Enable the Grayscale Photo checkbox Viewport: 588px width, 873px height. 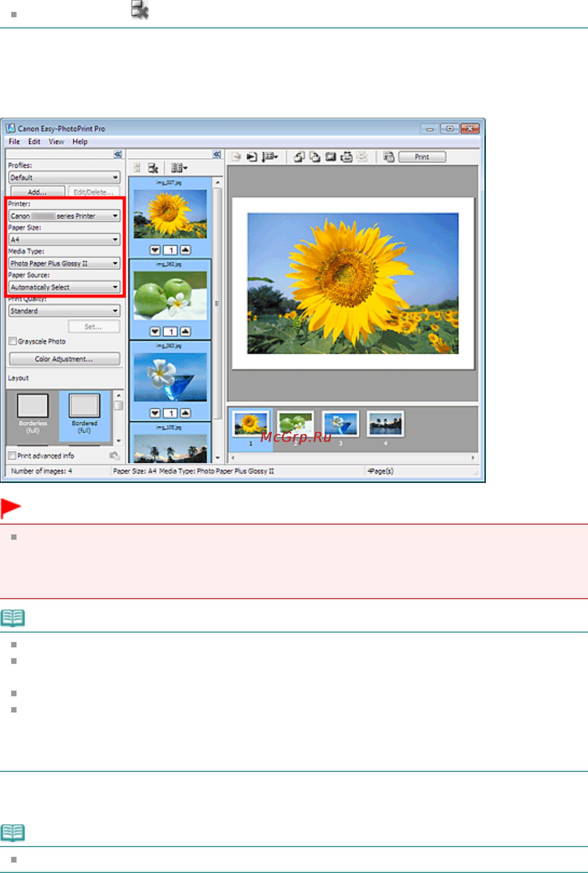click(x=13, y=341)
